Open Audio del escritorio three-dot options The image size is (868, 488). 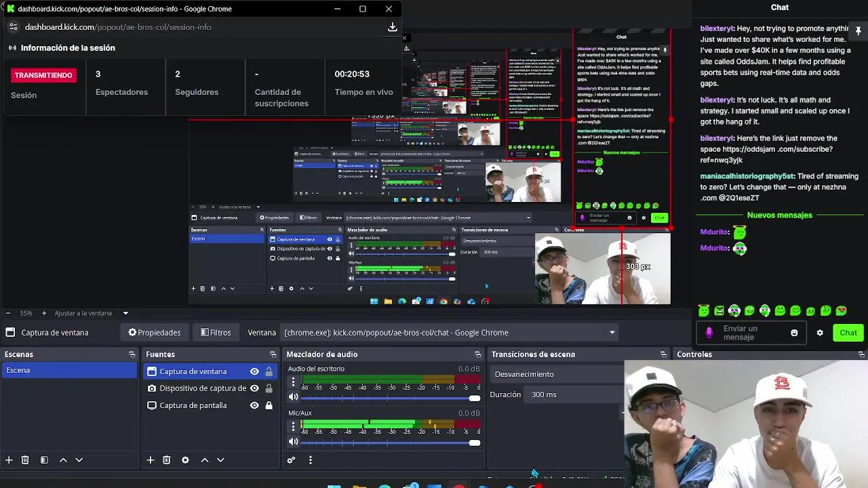click(x=294, y=382)
